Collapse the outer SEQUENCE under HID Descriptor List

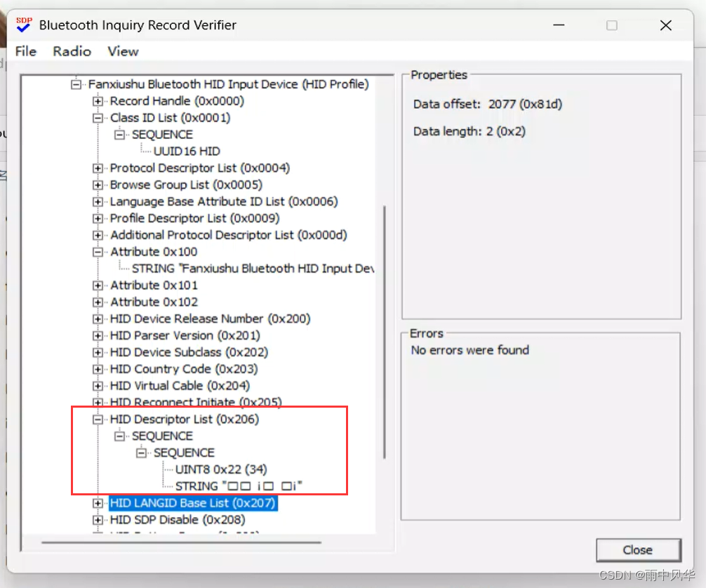(119, 436)
